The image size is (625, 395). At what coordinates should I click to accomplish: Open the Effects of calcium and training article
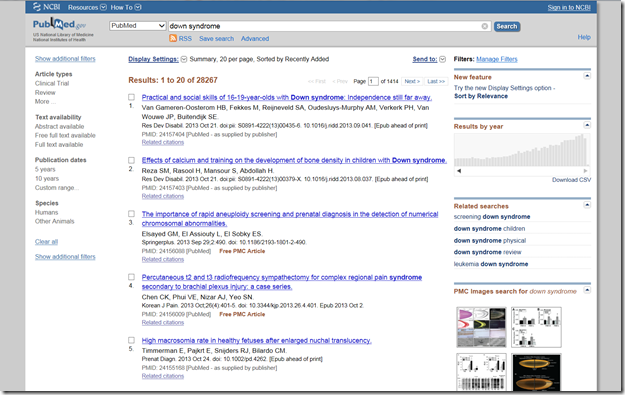(x=294, y=160)
